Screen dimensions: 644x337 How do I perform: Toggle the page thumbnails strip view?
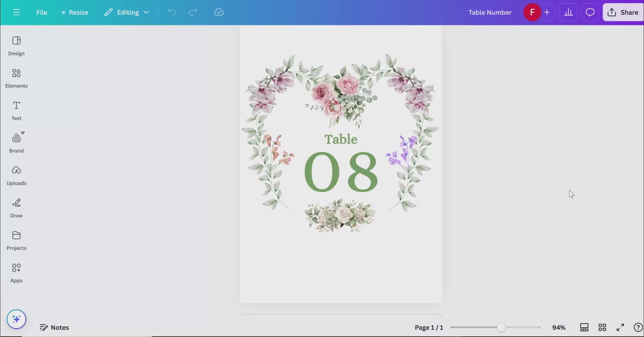coord(584,327)
